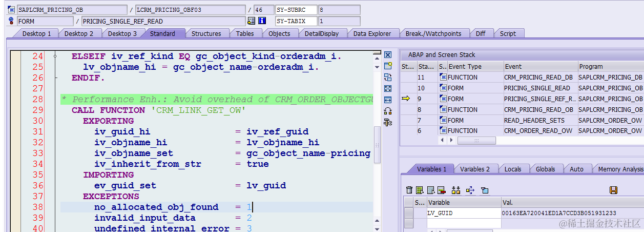Click the SAPLCRM_PRICING_OB program field
This screenshot has width=644, height=232.
tap(72, 10)
